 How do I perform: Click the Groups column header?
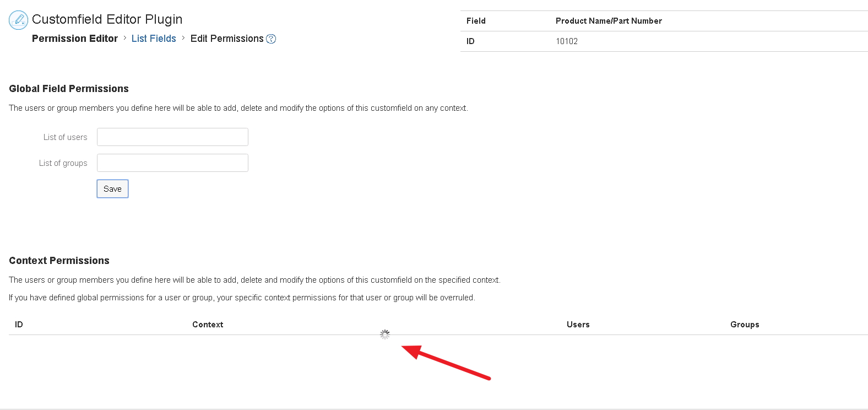pyautogui.click(x=745, y=324)
